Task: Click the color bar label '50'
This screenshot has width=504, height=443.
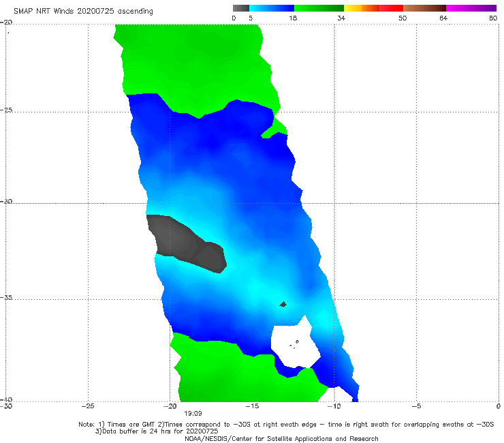Action: tap(403, 18)
